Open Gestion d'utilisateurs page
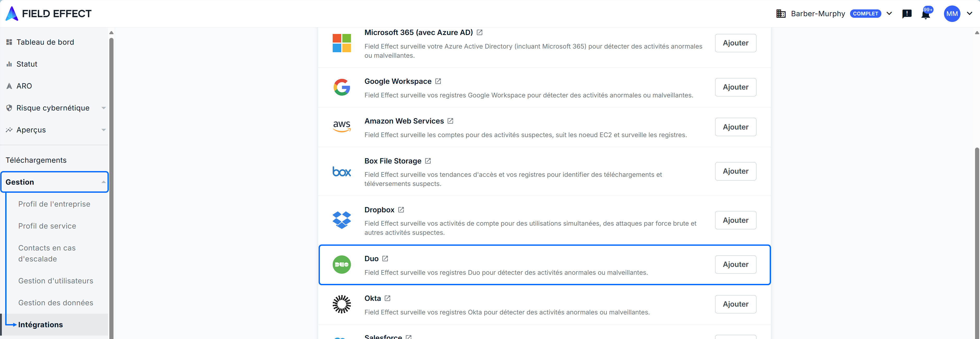The height and width of the screenshot is (339, 980). 56,281
